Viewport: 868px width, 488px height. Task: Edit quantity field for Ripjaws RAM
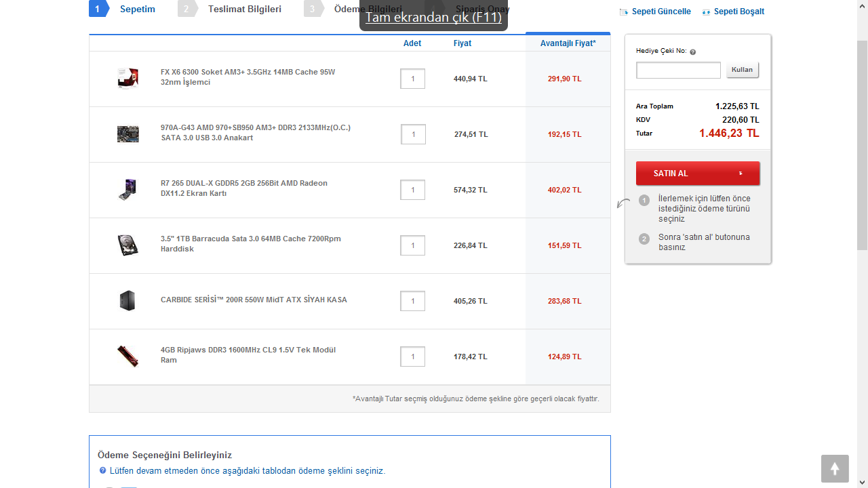(412, 357)
